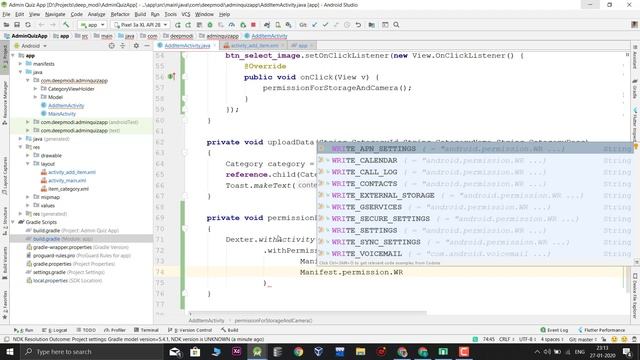The height and width of the screenshot is (360, 640).
Task: Open the VCS menu
Action: coord(186,14)
